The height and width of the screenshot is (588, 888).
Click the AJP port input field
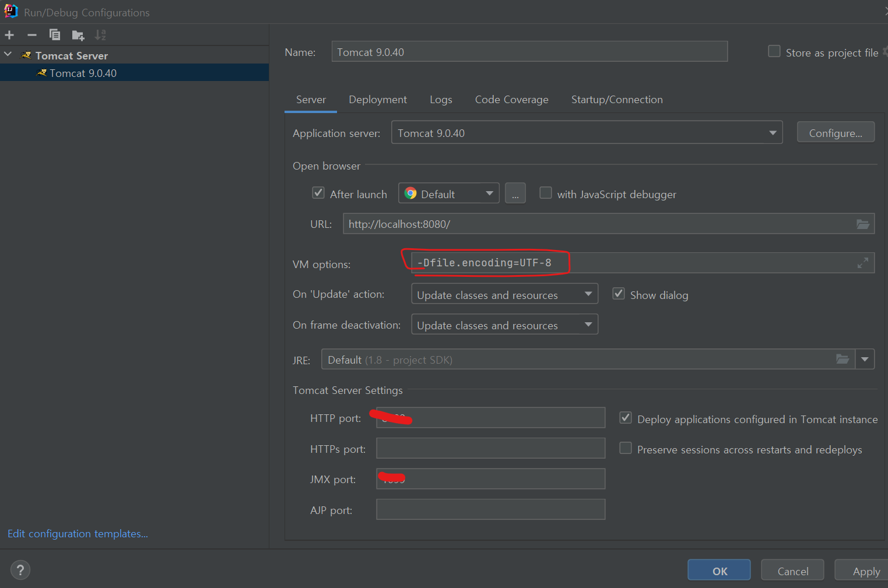tap(491, 509)
